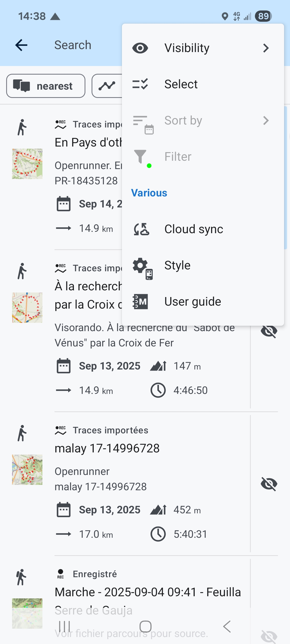Tap the nearest sort chip
The height and width of the screenshot is (644, 290).
46,86
